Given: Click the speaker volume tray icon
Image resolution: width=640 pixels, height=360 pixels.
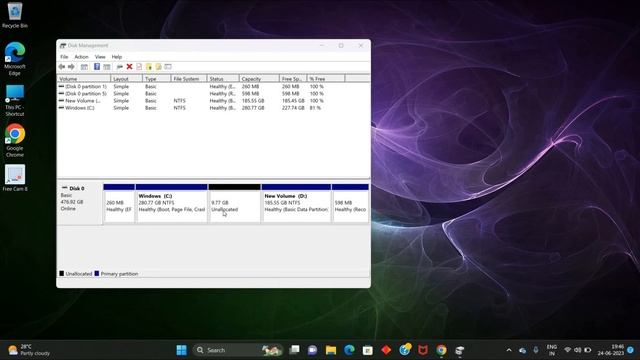Looking at the screenshot, I should [578, 350].
